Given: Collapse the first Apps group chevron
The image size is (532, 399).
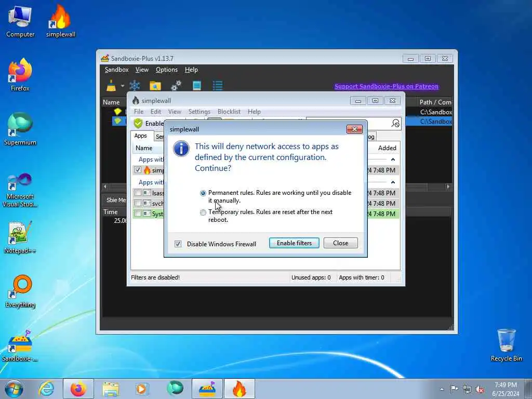Looking at the screenshot, I should pyautogui.click(x=393, y=159).
